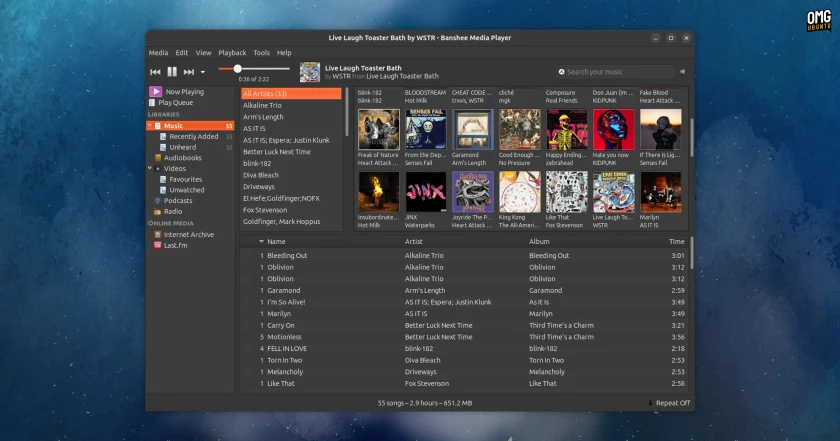840x441 pixels.
Task: Select the Melancholy track row
Action: [464, 372]
